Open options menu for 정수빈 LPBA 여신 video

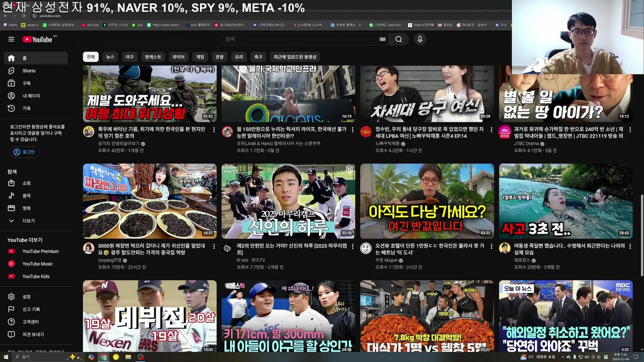pyautogui.click(x=492, y=130)
